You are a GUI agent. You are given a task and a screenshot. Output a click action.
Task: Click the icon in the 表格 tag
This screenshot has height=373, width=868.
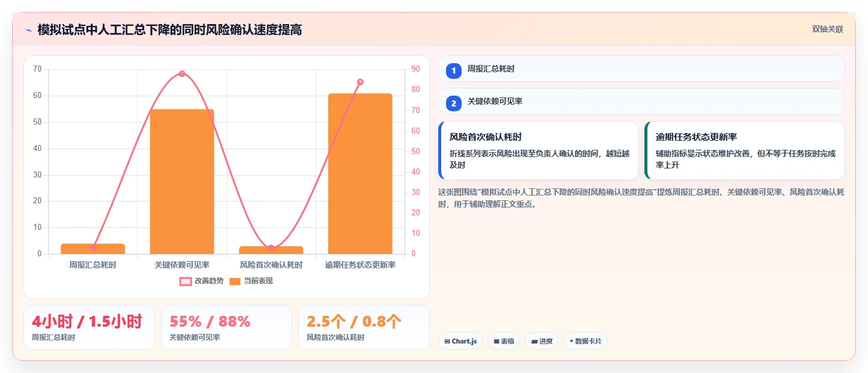tap(497, 342)
